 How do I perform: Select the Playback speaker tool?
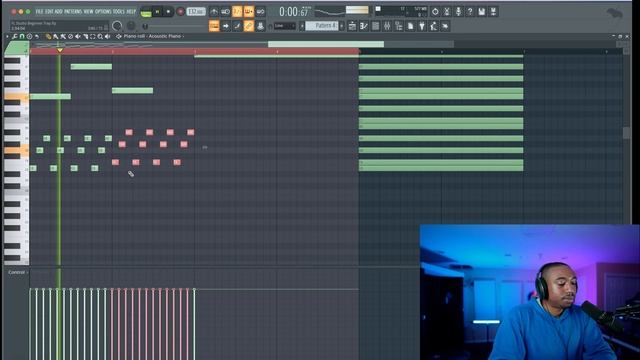(108, 36)
